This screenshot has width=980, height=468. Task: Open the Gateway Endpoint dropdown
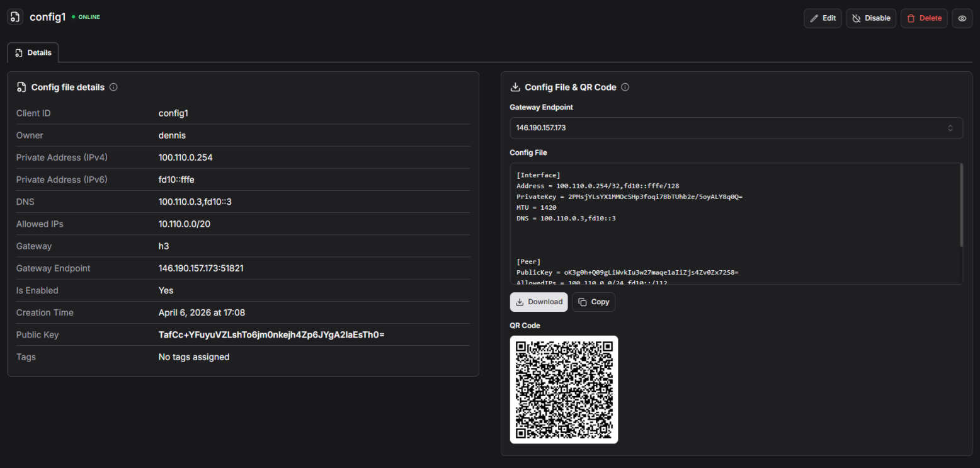[x=950, y=127]
